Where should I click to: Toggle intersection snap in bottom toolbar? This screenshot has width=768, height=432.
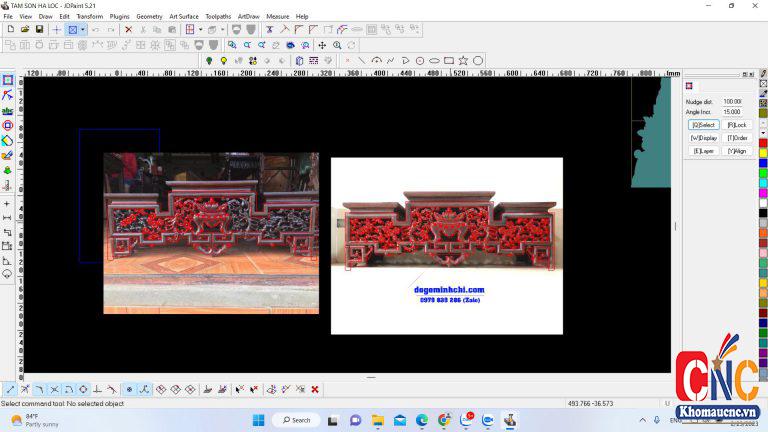click(x=54, y=389)
